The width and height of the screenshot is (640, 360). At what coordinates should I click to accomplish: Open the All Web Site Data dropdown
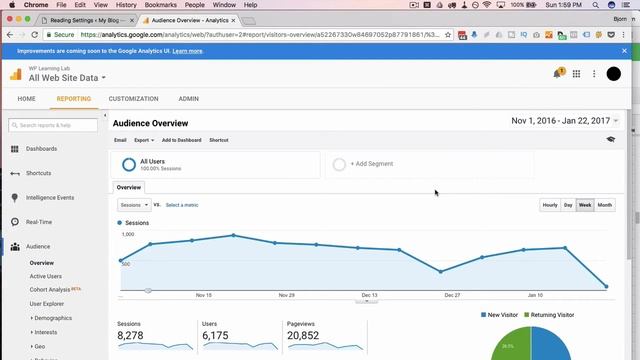pos(67,78)
